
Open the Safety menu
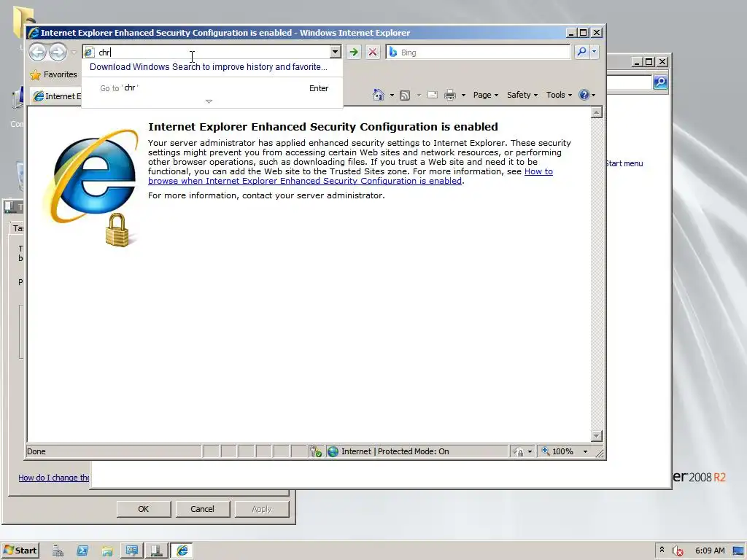point(522,95)
